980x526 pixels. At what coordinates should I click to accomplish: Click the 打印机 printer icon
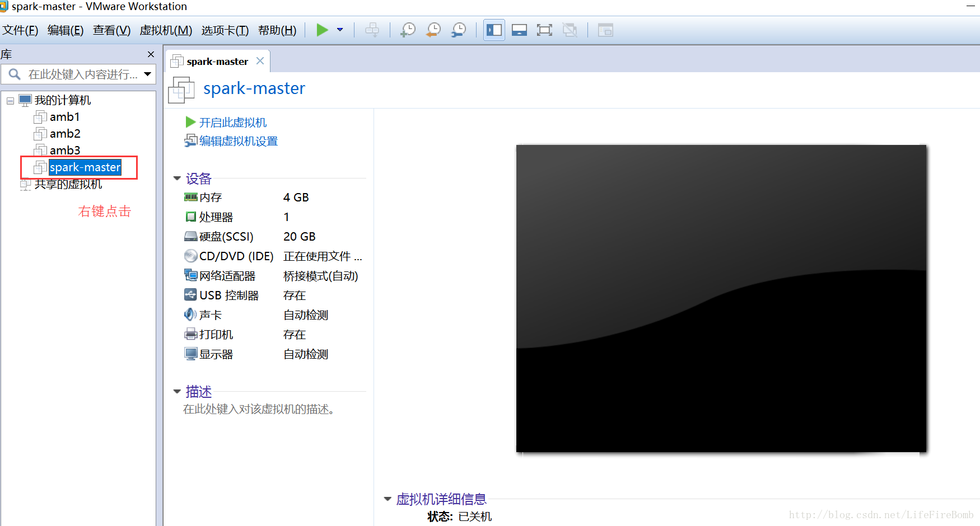191,334
